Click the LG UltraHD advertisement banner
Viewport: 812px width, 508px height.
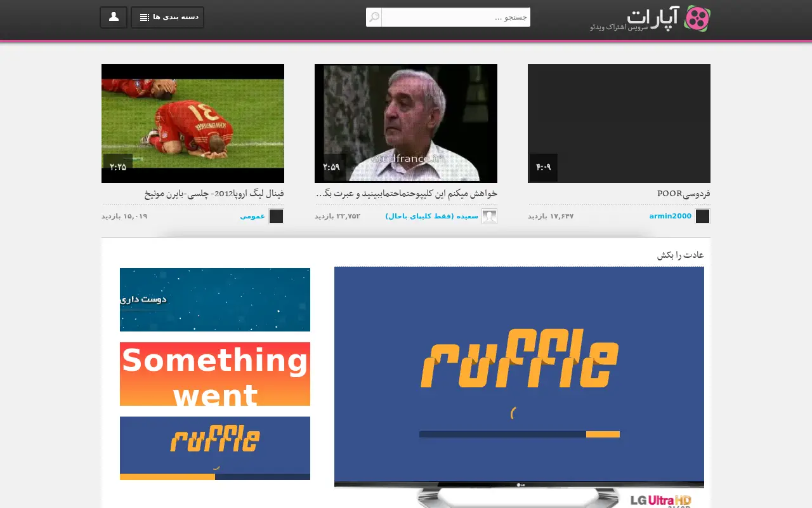click(519, 495)
